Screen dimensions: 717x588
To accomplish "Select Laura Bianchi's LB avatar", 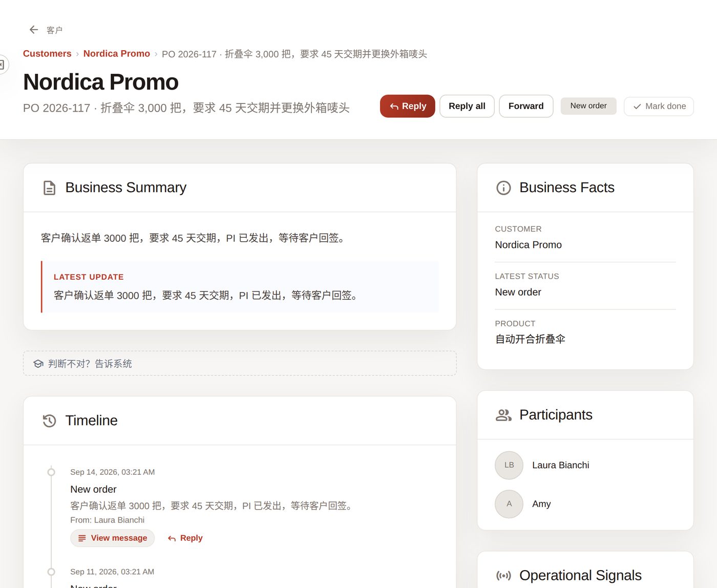I will pos(509,465).
